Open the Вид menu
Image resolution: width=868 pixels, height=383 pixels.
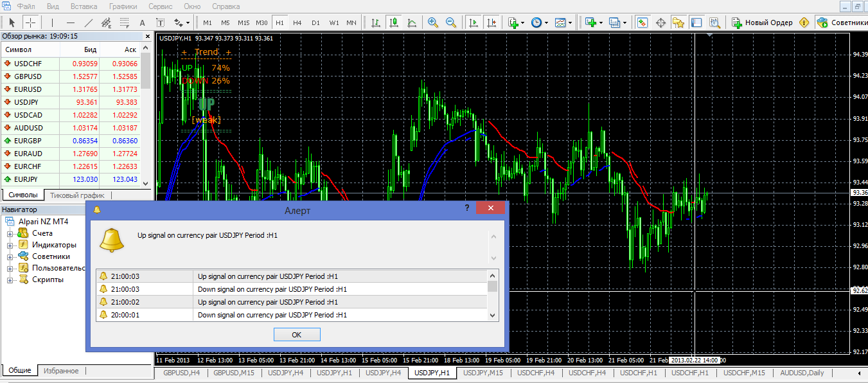(x=53, y=6)
